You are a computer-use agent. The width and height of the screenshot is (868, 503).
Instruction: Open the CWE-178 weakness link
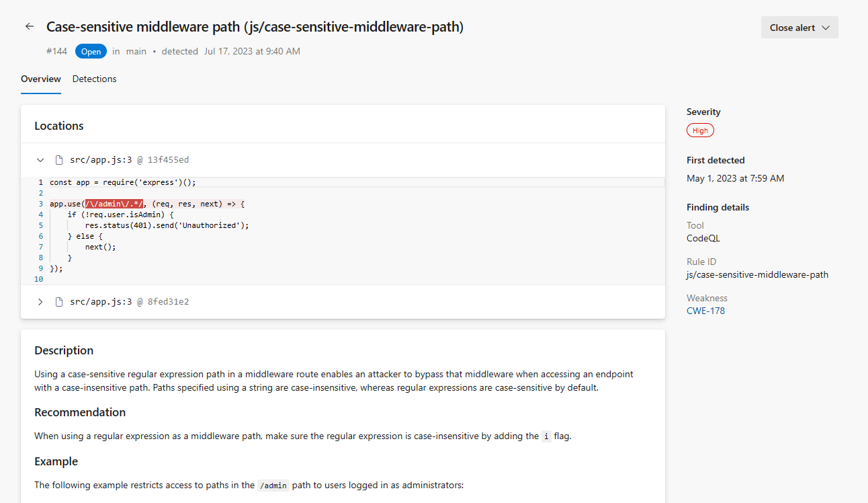[x=705, y=311]
